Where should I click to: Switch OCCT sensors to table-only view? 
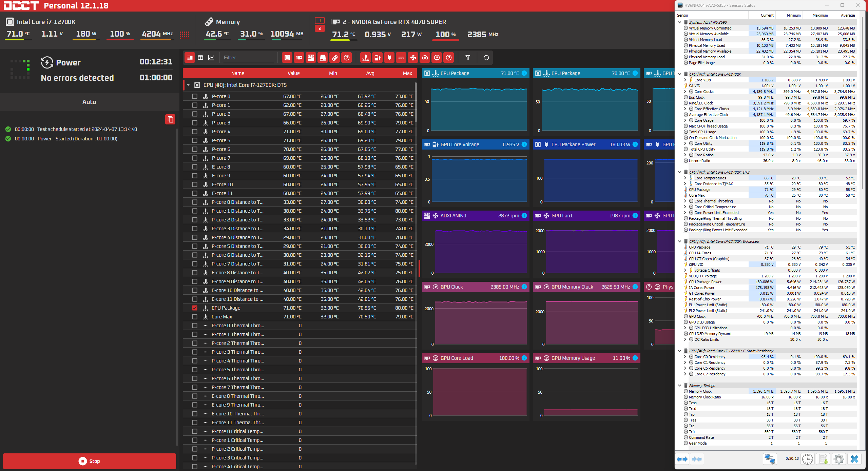[x=200, y=58]
